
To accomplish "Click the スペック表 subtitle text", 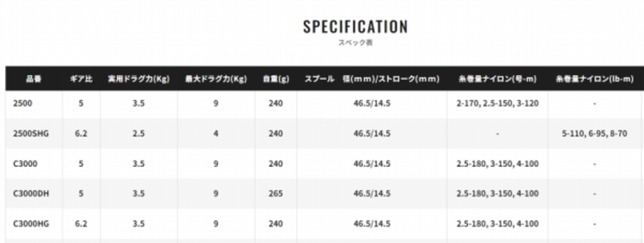I will 355,43.
